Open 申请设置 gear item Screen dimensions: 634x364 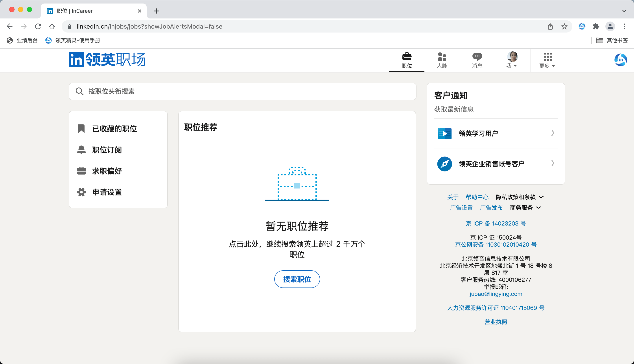coord(107,192)
